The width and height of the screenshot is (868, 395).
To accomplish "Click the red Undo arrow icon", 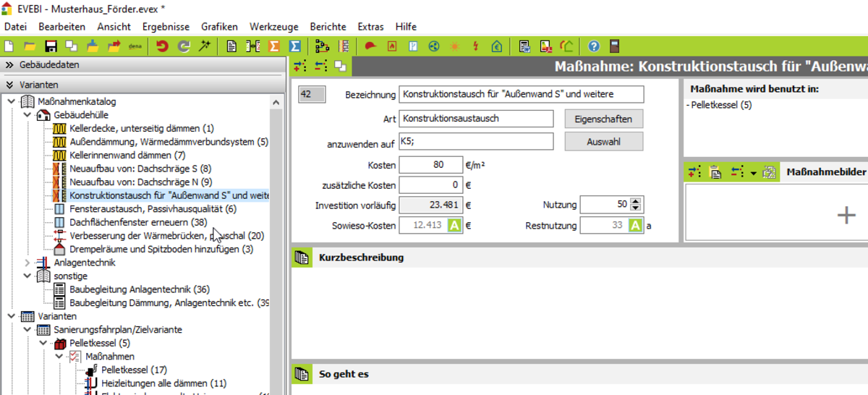I will [162, 46].
